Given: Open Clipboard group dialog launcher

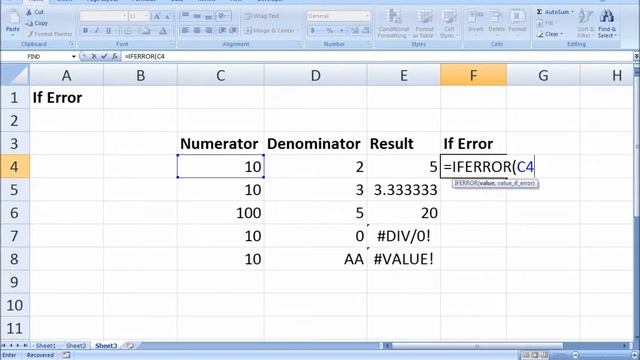Looking at the screenshot, I should tap(72, 44).
